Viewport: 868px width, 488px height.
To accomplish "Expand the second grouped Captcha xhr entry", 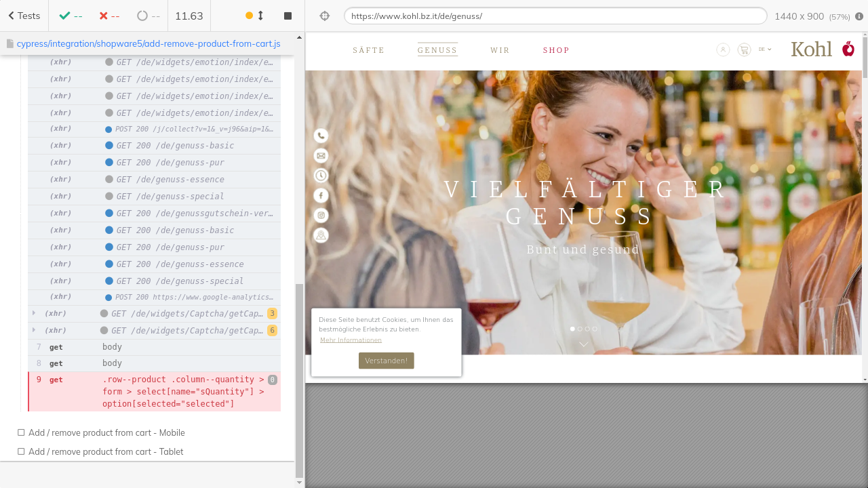I will (x=34, y=330).
